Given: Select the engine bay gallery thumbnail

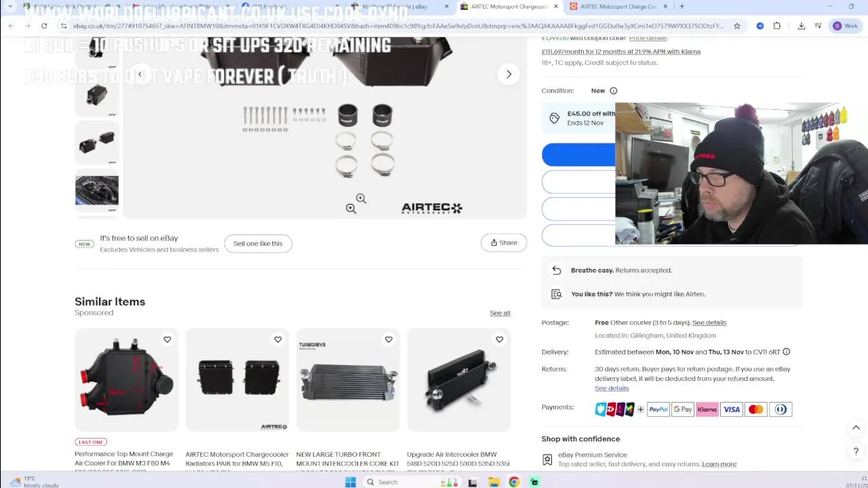Looking at the screenshot, I should tap(97, 190).
